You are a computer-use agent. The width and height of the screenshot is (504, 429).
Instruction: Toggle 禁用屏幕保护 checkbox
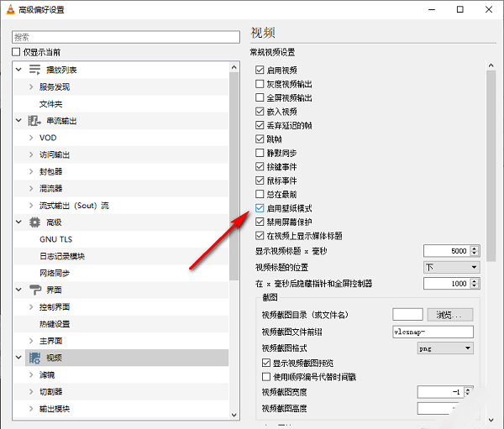click(260, 222)
